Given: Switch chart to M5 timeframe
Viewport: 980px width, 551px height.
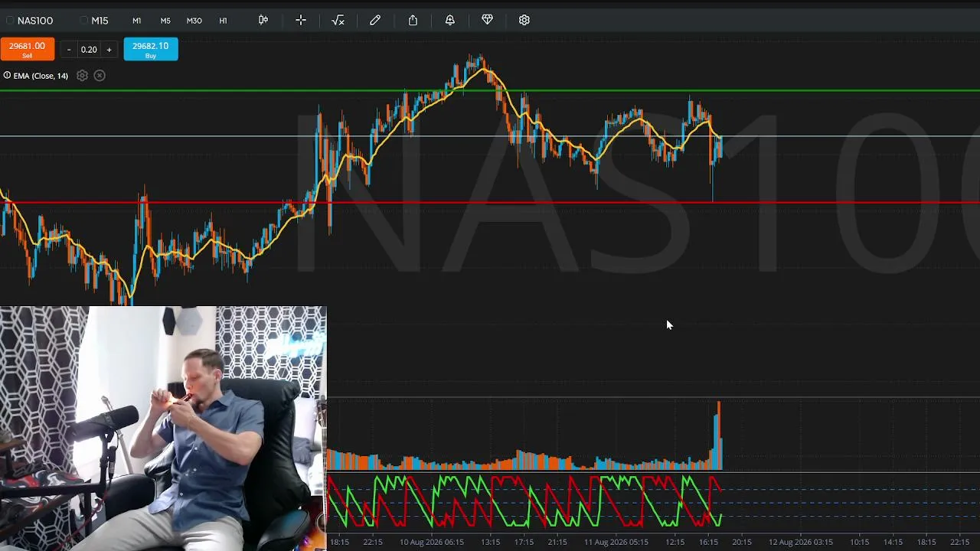Looking at the screenshot, I should 165,21.
